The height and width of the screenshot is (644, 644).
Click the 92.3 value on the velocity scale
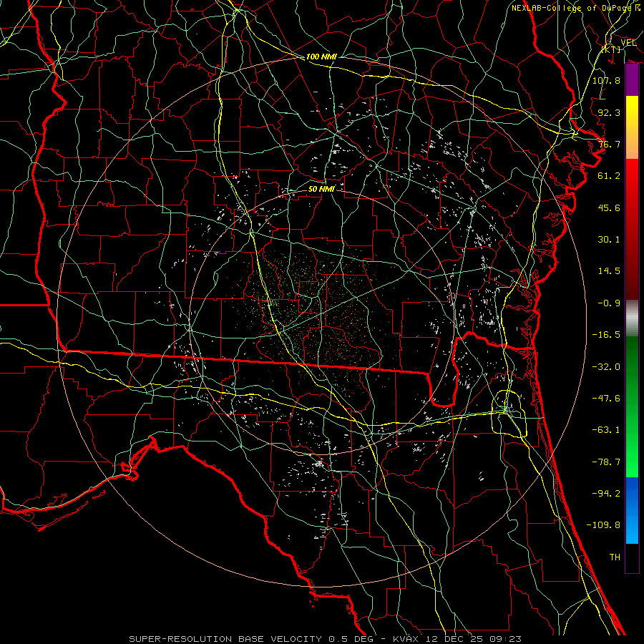(x=609, y=112)
